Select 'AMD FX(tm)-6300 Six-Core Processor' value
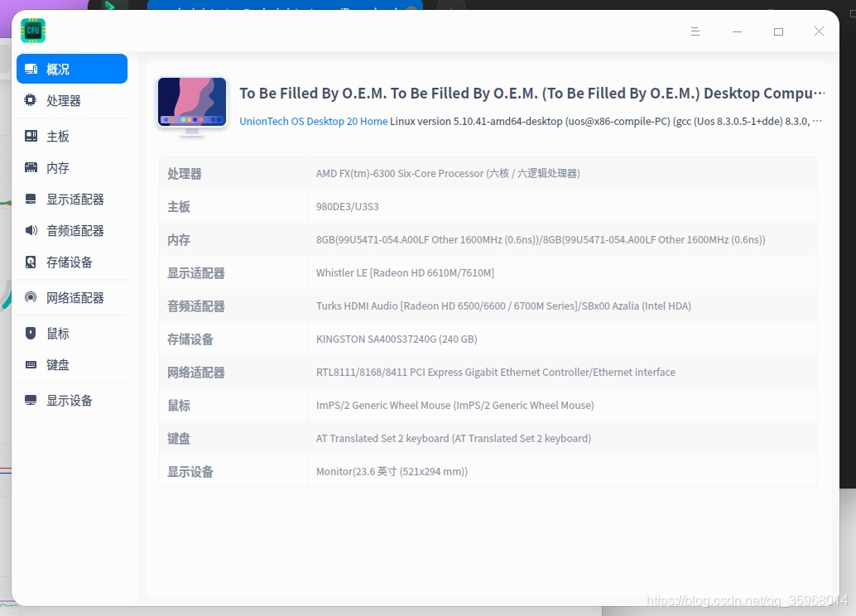This screenshot has height=616, width=856. pos(448,174)
